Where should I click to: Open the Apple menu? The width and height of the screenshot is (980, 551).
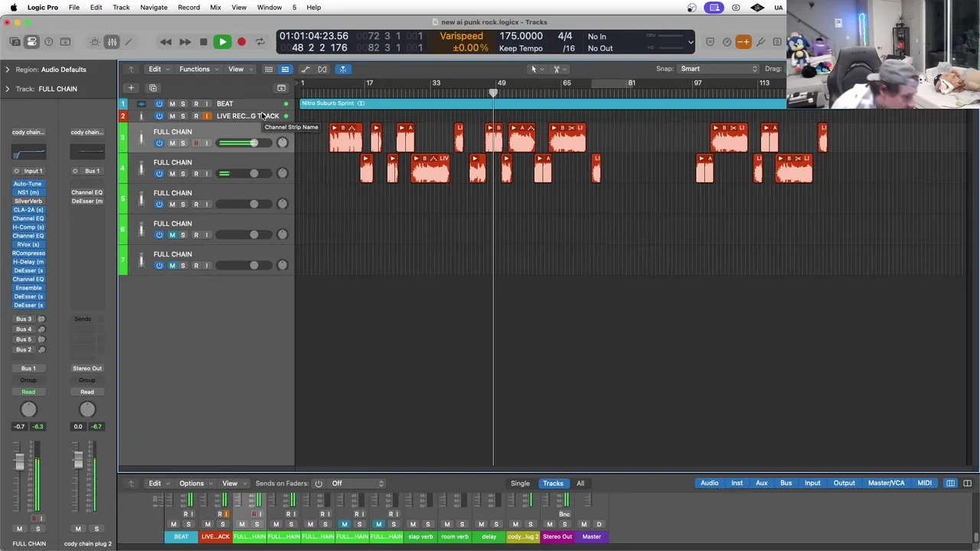pos(13,8)
